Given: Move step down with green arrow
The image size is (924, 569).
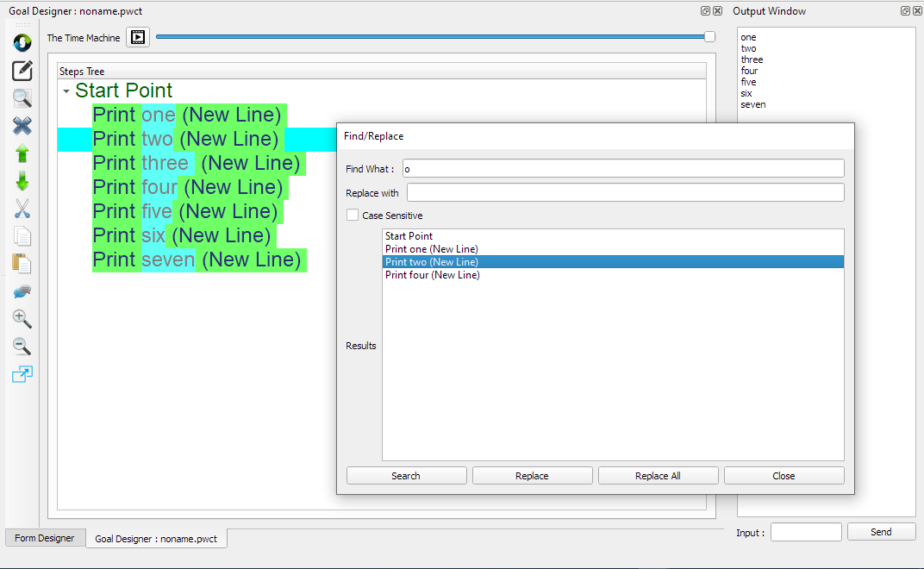Looking at the screenshot, I should [x=22, y=181].
